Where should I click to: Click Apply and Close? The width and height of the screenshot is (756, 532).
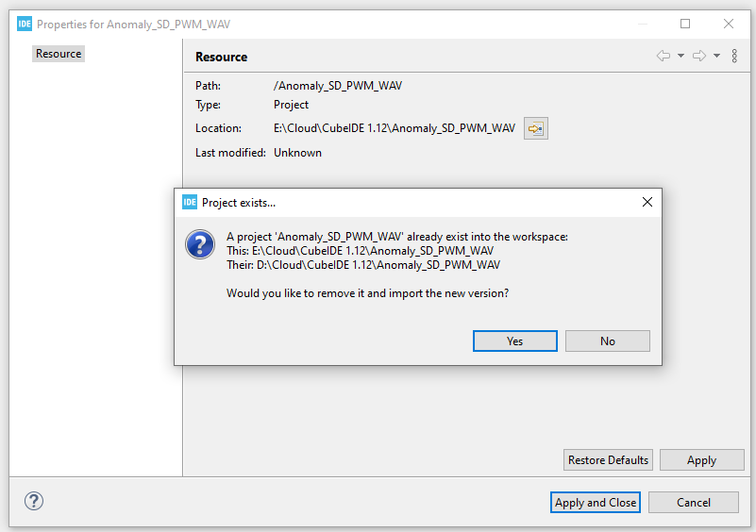595,503
